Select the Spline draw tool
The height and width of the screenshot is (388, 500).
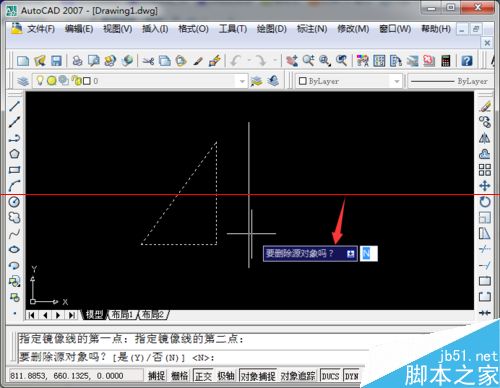(x=14, y=234)
